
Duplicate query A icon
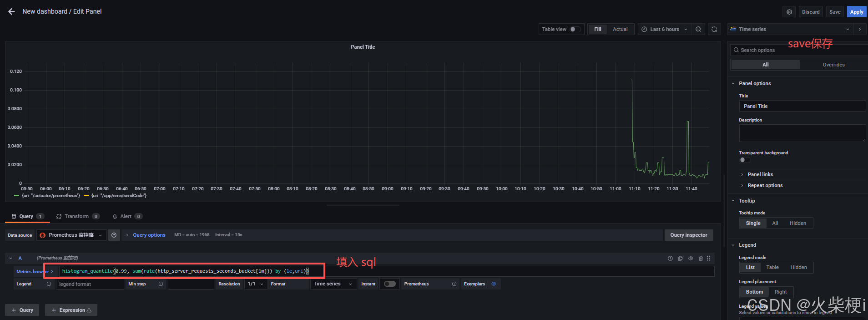680,258
